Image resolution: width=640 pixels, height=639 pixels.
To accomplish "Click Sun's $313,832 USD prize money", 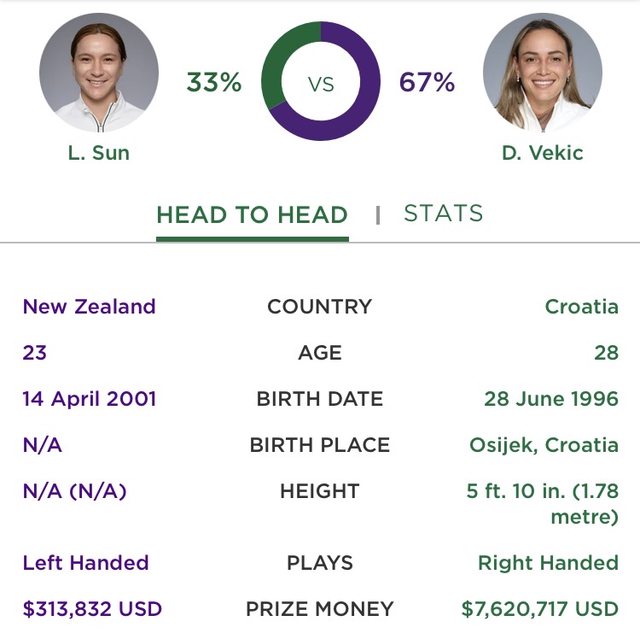I will pyautogui.click(x=92, y=608).
